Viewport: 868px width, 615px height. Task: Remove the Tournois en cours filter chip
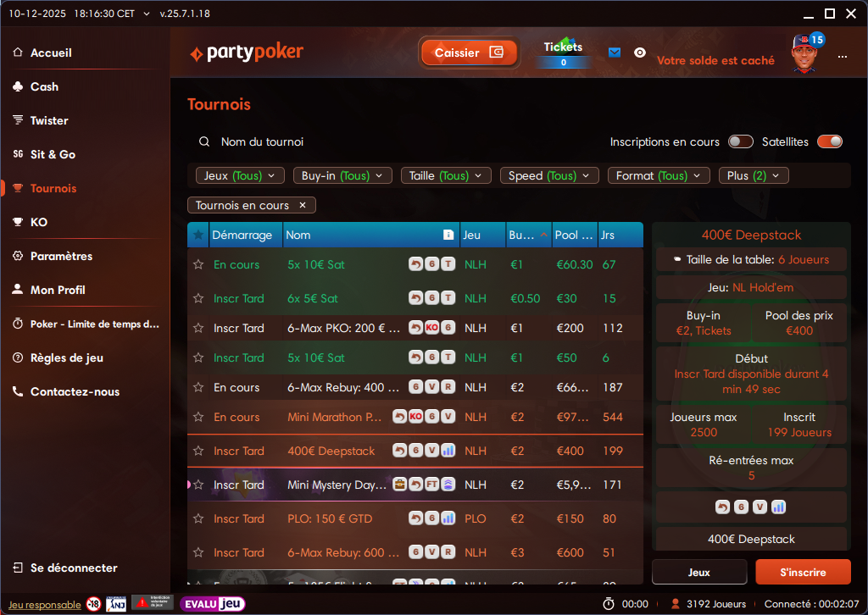303,205
